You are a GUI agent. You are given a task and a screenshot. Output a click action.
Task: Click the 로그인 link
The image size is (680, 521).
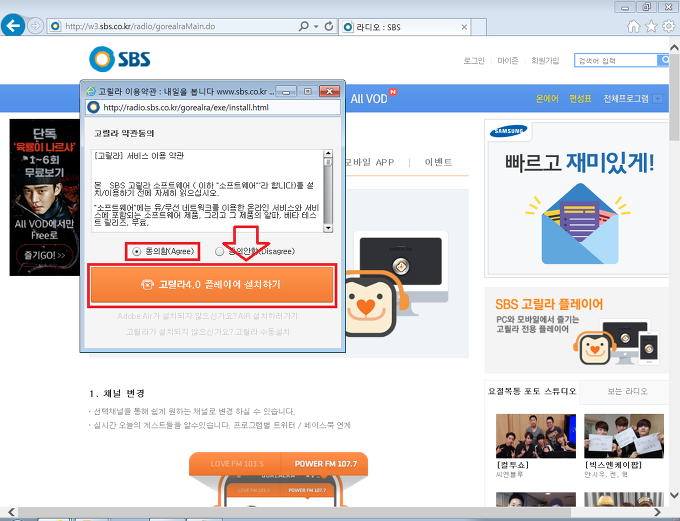click(474, 61)
